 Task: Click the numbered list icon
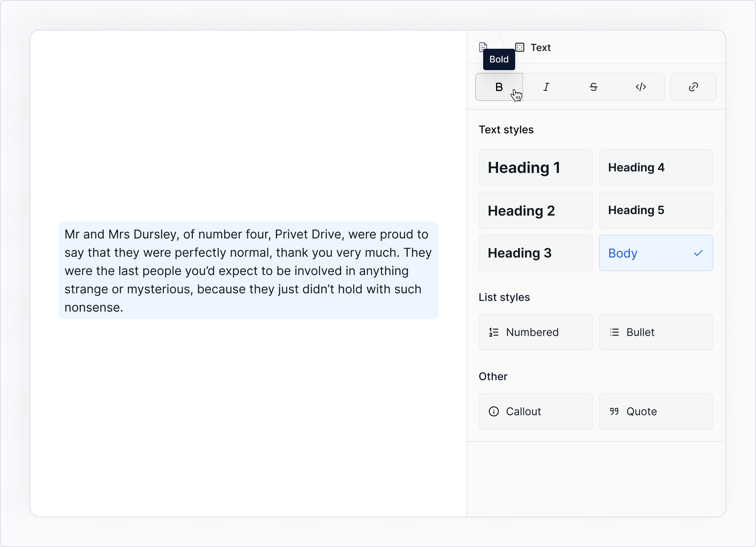[493, 332]
